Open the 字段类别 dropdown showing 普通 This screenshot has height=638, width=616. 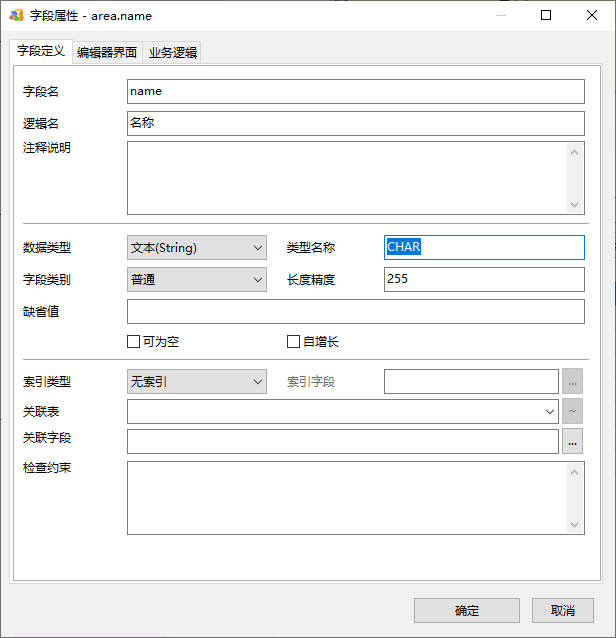197,280
